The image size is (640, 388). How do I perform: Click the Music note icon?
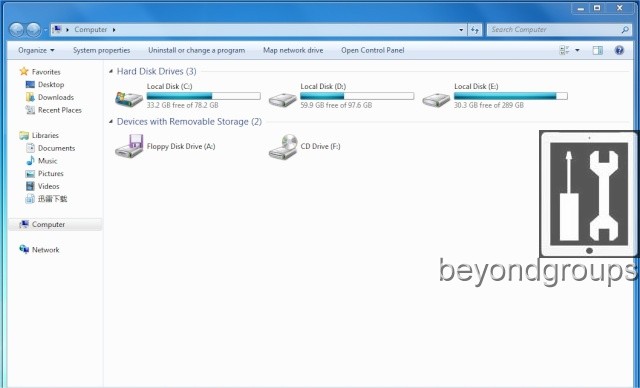coord(30,161)
